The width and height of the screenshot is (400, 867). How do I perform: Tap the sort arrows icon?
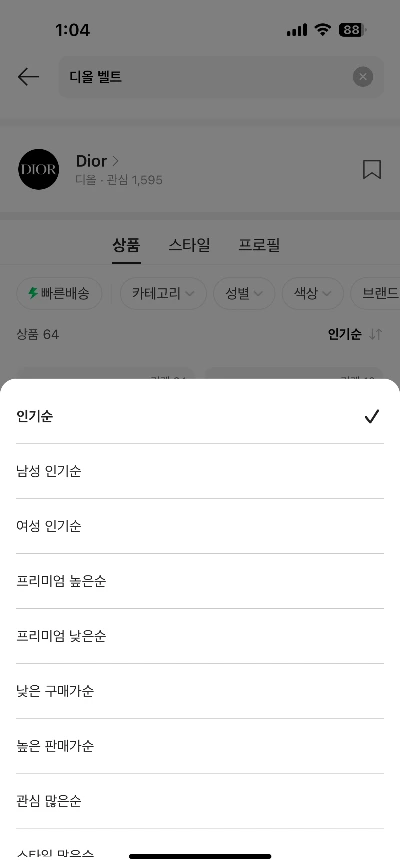coord(376,334)
